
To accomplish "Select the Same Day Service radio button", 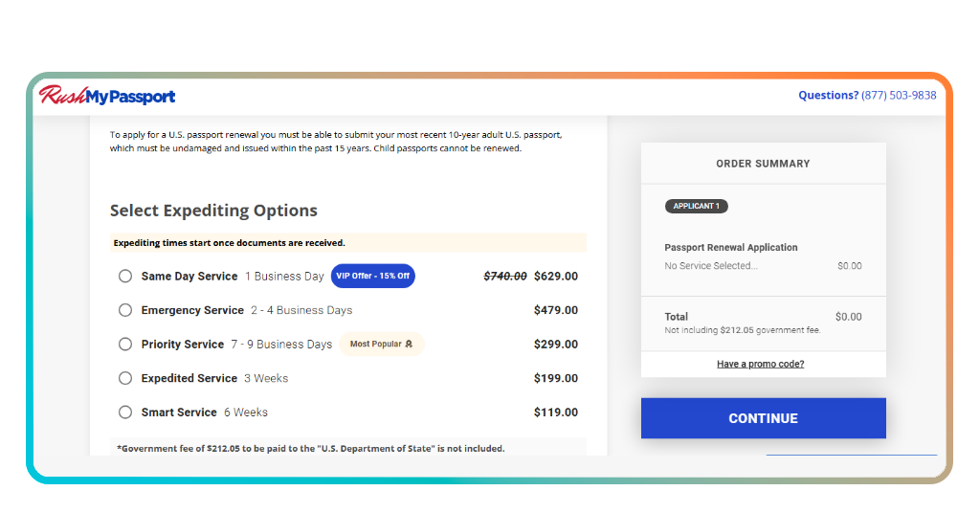I will pyautogui.click(x=125, y=277).
